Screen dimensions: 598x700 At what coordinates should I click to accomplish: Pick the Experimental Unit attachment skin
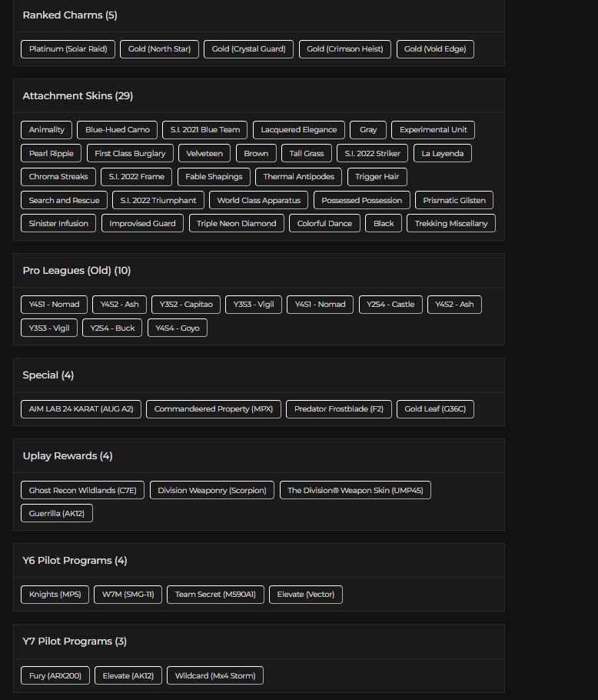(x=433, y=130)
